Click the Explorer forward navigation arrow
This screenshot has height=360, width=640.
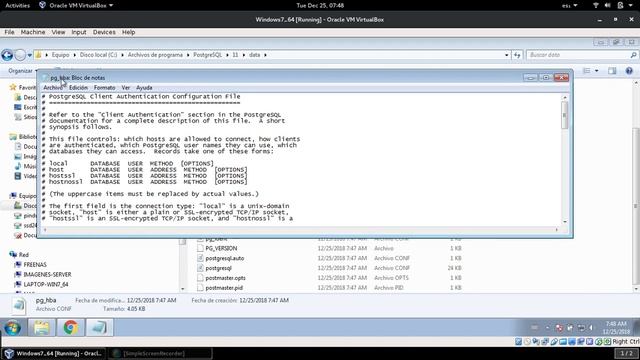coord(20,55)
